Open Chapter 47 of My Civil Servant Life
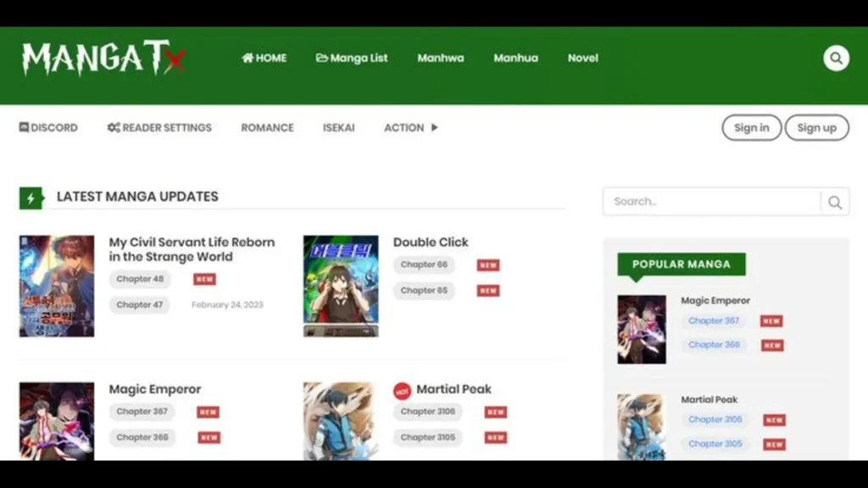 pyautogui.click(x=140, y=305)
